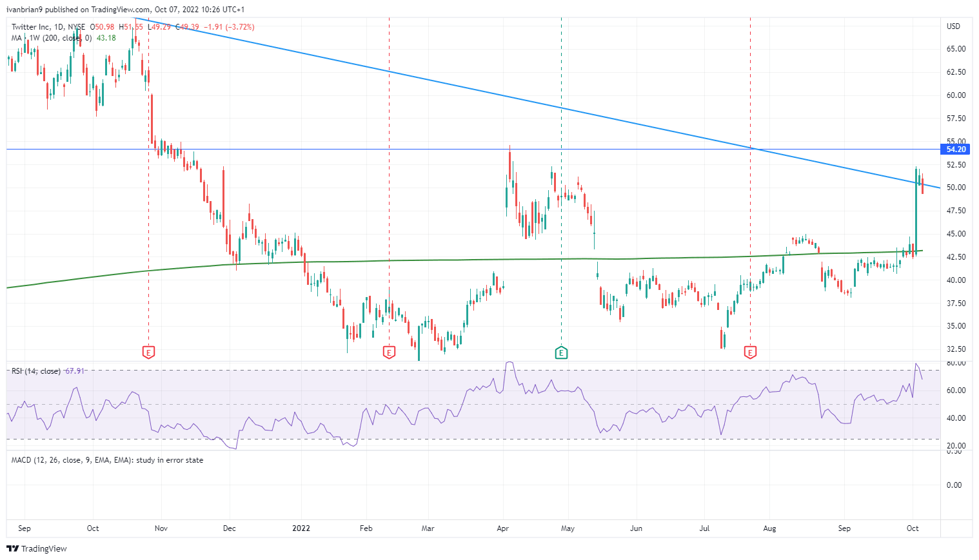Click the RSI (14, close) indicator legend

36,371
